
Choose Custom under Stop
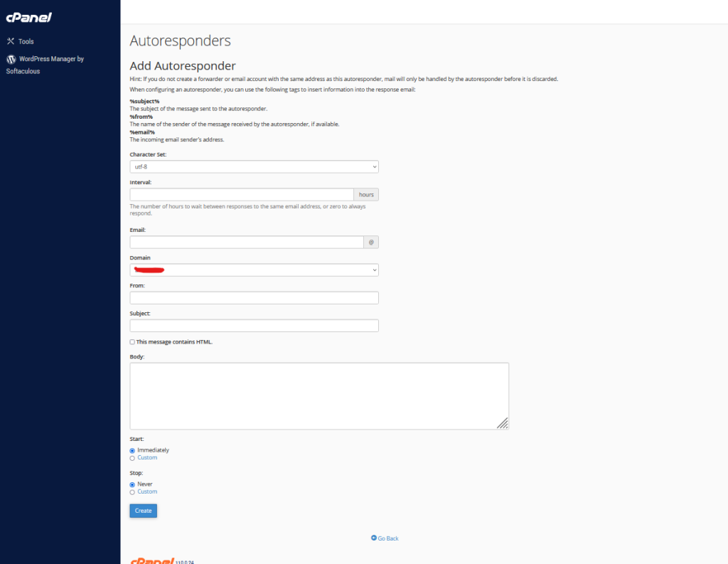[132, 492]
